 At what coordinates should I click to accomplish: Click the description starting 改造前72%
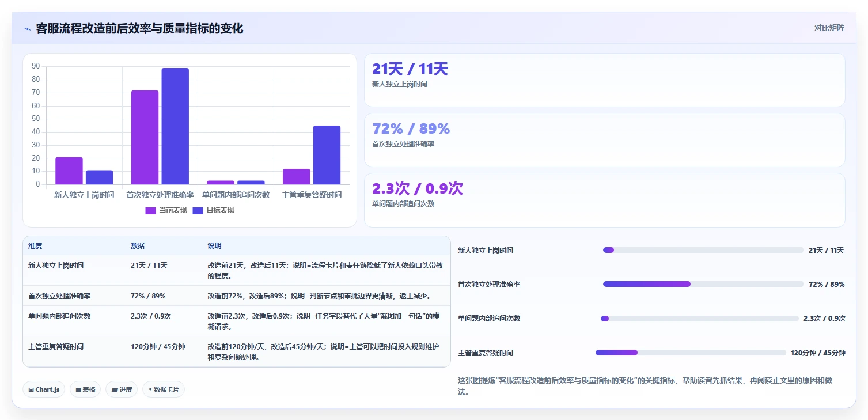(320, 296)
